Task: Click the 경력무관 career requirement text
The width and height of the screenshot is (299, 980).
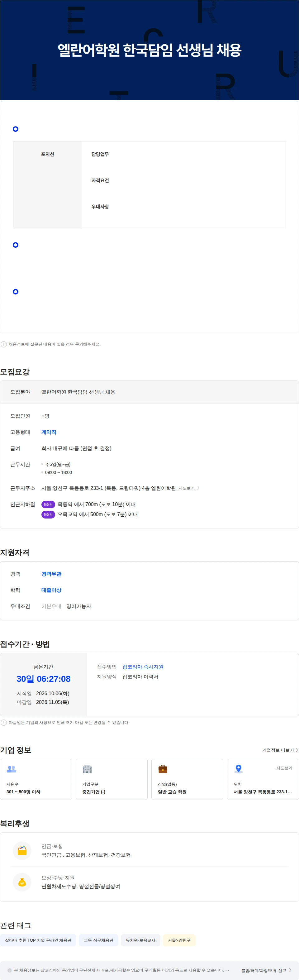Action: (x=51, y=574)
